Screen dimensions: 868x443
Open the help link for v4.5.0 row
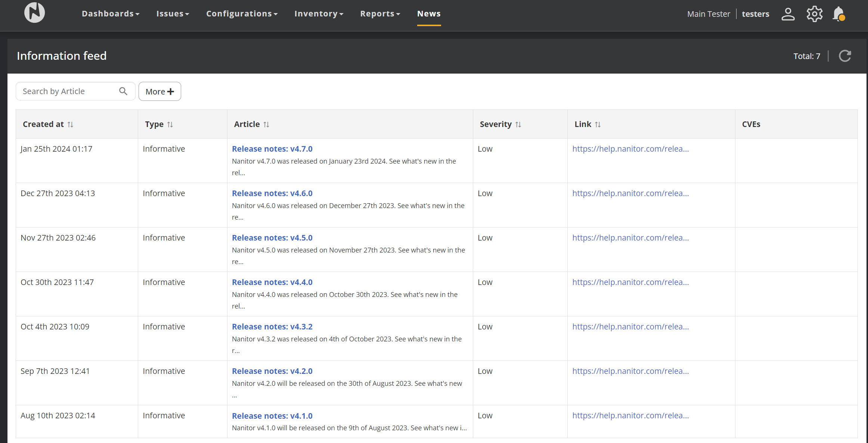[630, 238]
